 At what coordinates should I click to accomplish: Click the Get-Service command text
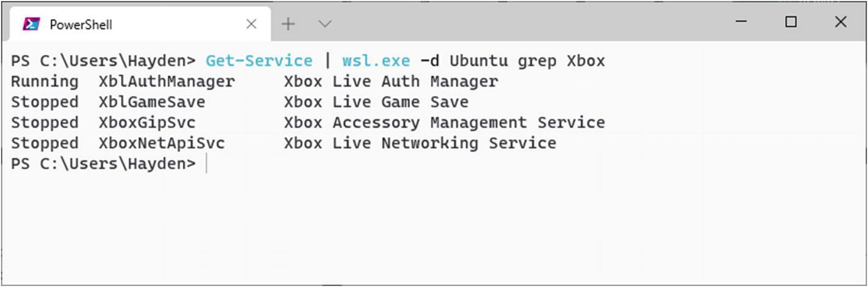[x=259, y=60]
